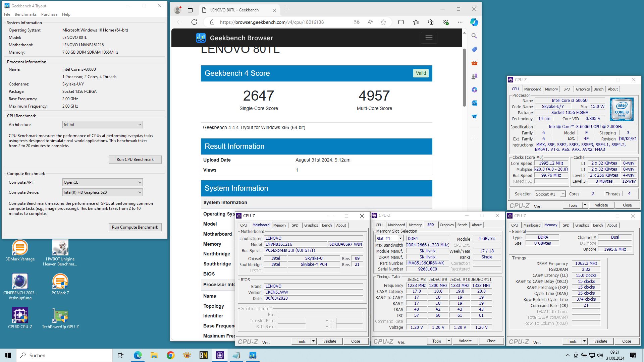Expand Tools arrow in CPU-Z Mainboard window
Screen dimensions: 644x362
coord(313,341)
